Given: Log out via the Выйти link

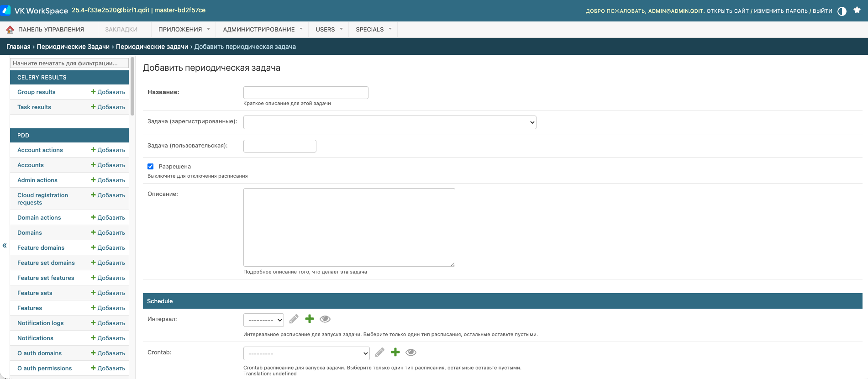Looking at the screenshot, I should pos(822,11).
